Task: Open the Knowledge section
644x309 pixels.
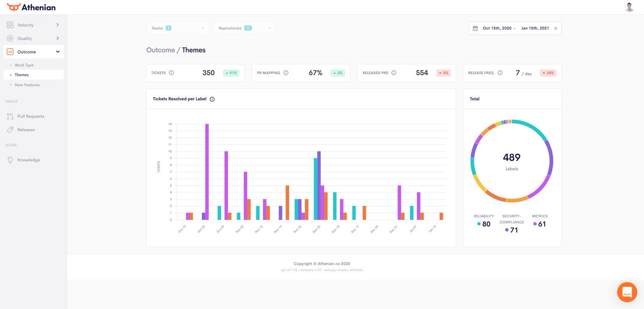Action: (28, 160)
